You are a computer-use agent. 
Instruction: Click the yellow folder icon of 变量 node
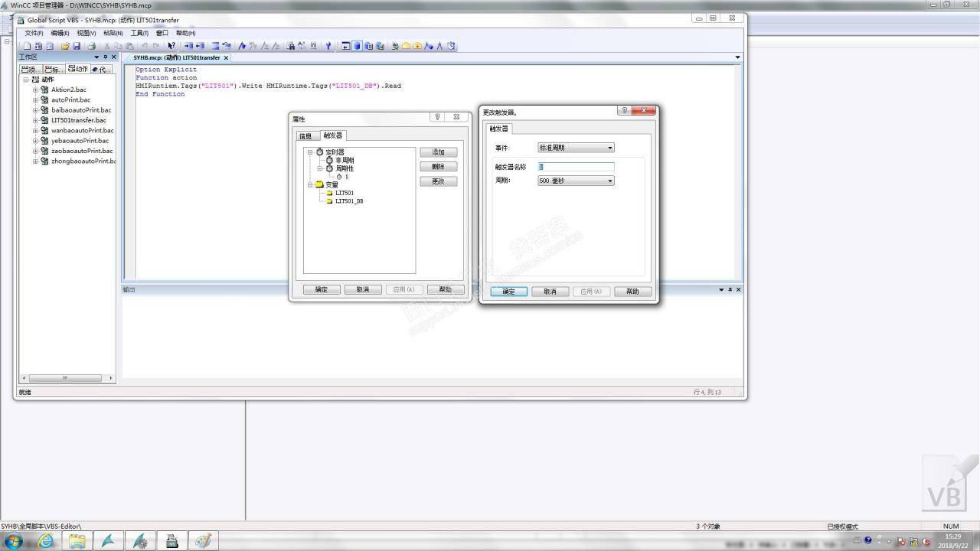click(x=320, y=184)
